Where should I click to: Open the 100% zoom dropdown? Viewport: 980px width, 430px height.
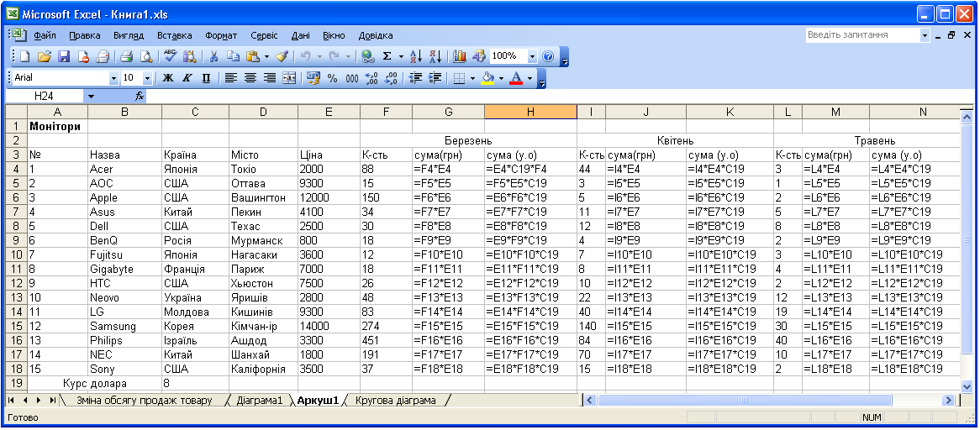click(x=533, y=57)
